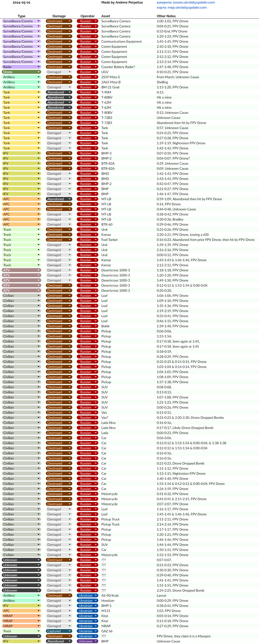This screenshot has width=259, height=644.
Task: Click the Type column header
Action: click(22, 16)
